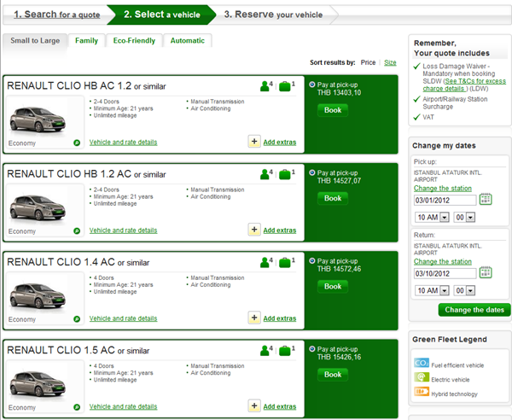
Task: Click luggage icon on Clio 1.5 AC
Action: pyautogui.click(x=285, y=351)
